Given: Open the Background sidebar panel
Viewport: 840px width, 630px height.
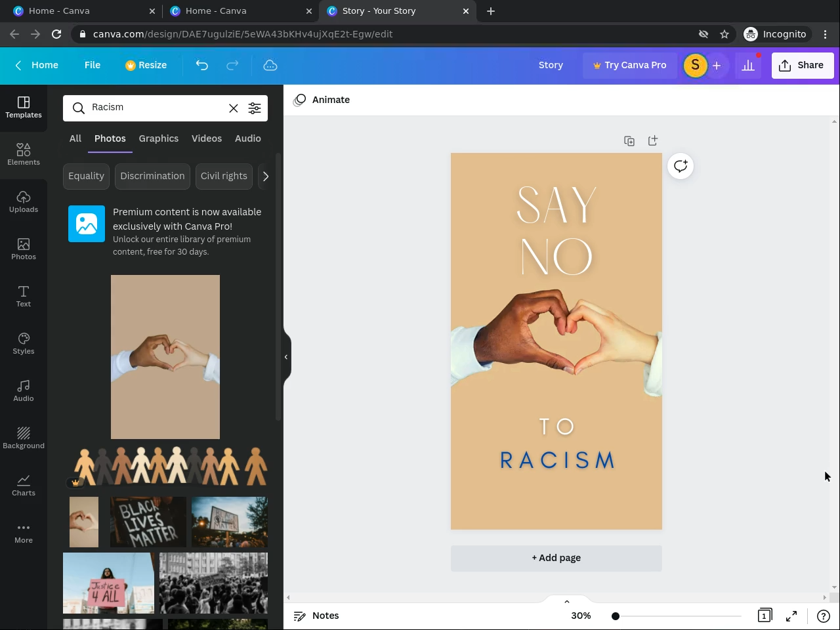Looking at the screenshot, I should point(24,438).
